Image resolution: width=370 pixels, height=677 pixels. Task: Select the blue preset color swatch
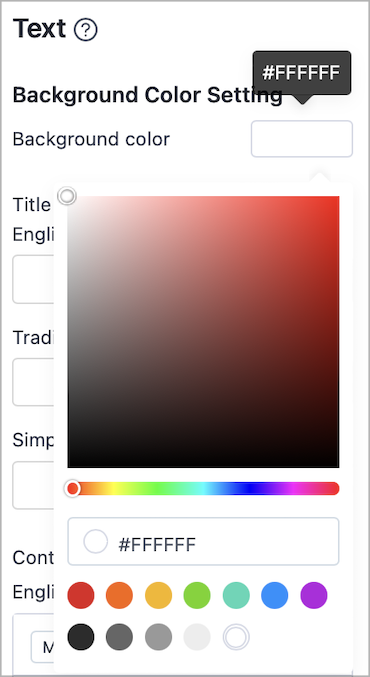pos(275,595)
